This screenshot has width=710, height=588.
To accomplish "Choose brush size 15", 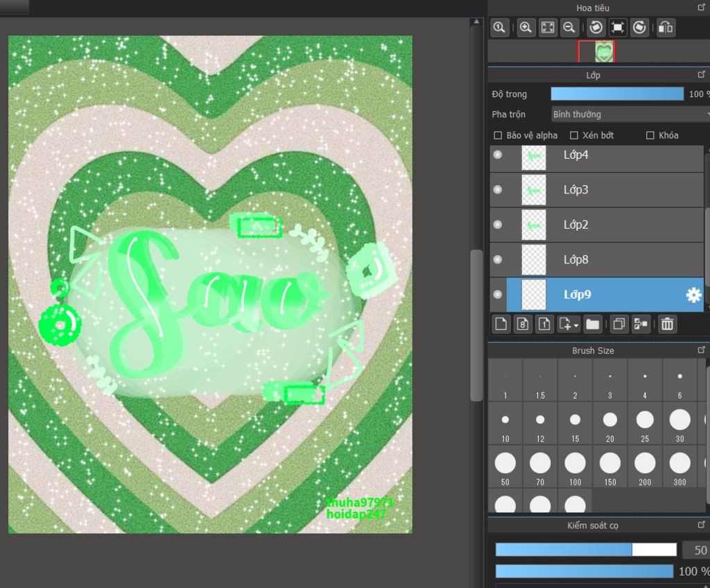I will pos(575,424).
